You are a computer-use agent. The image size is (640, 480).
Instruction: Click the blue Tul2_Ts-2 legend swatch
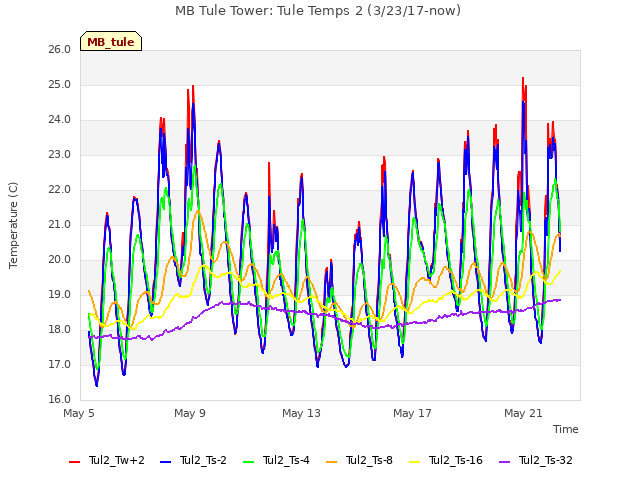[165, 462]
